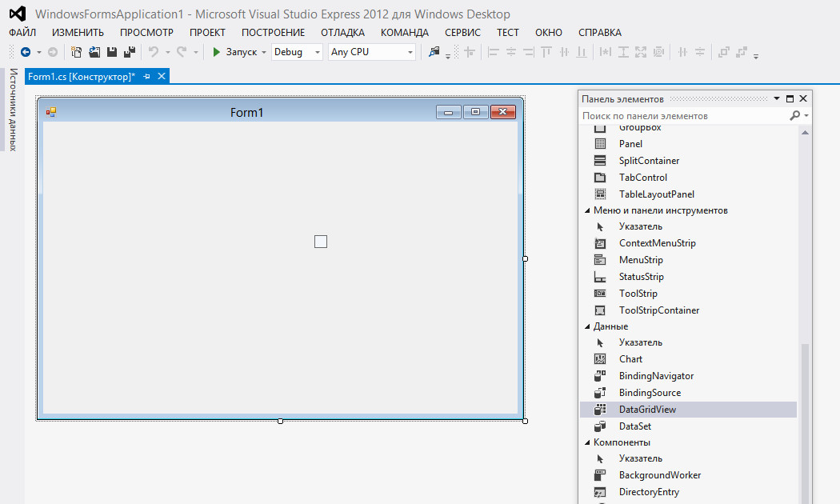Click the Make Same Width icon
The height and width of the screenshot is (504, 840).
[606, 52]
